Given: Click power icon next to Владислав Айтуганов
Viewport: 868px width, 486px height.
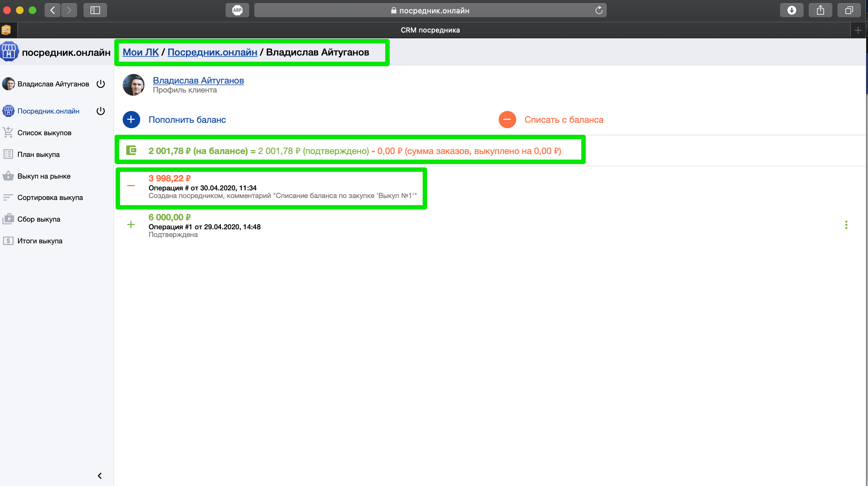Looking at the screenshot, I should [x=100, y=84].
